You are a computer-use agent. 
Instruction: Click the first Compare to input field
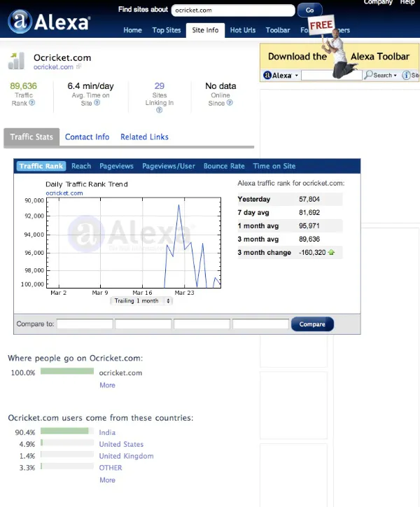[x=85, y=324]
